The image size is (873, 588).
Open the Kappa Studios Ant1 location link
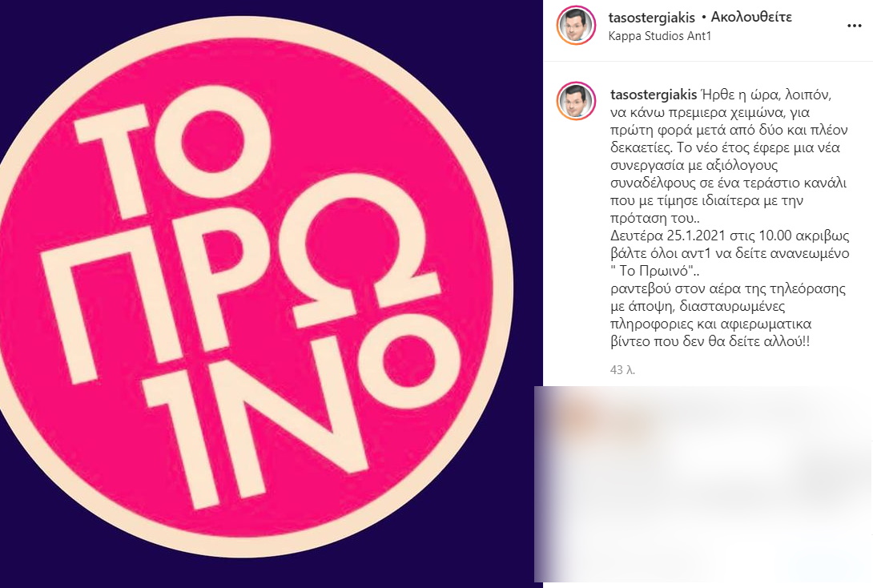click(x=660, y=36)
